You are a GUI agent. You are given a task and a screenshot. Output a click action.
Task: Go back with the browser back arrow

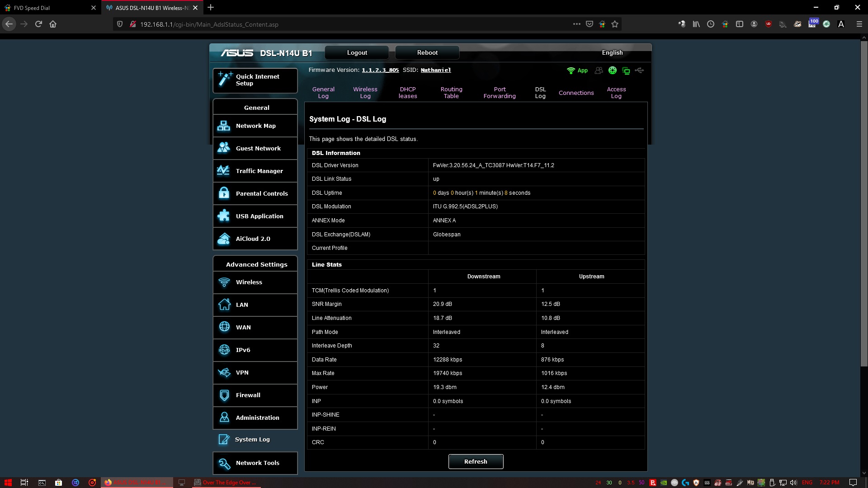coord(9,24)
